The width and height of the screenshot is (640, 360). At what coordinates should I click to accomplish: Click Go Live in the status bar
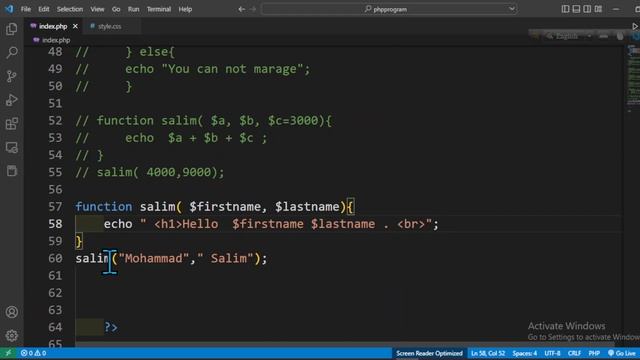tap(622, 353)
